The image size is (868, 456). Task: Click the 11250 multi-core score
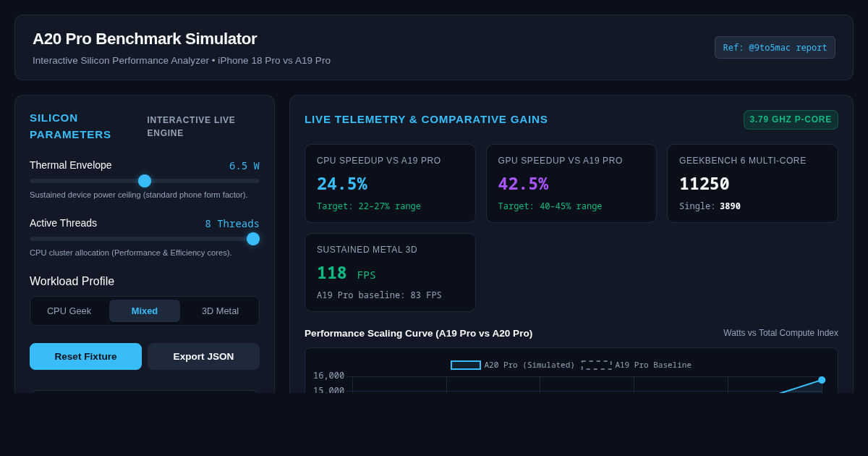tap(705, 184)
